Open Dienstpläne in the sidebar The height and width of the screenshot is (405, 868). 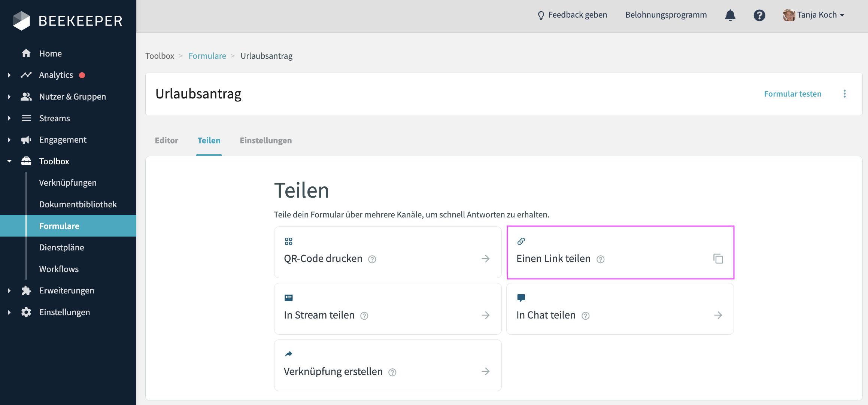[x=61, y=247]
